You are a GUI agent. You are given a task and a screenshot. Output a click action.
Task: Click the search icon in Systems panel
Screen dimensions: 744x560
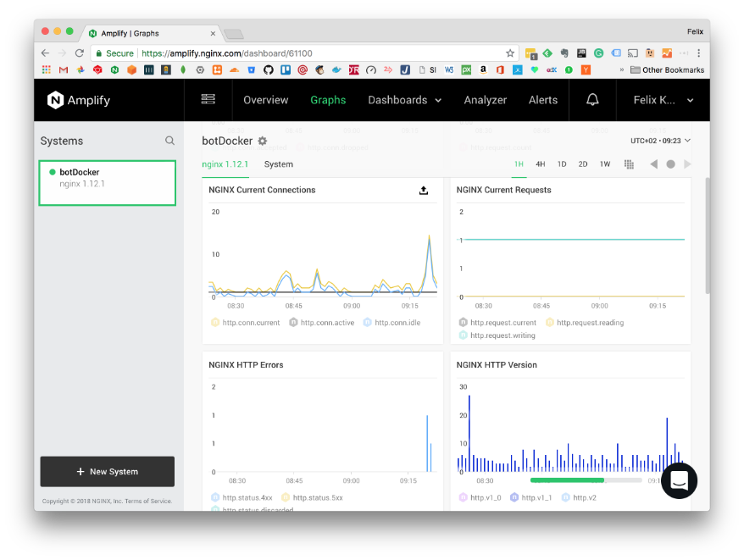tap(169, 141)
